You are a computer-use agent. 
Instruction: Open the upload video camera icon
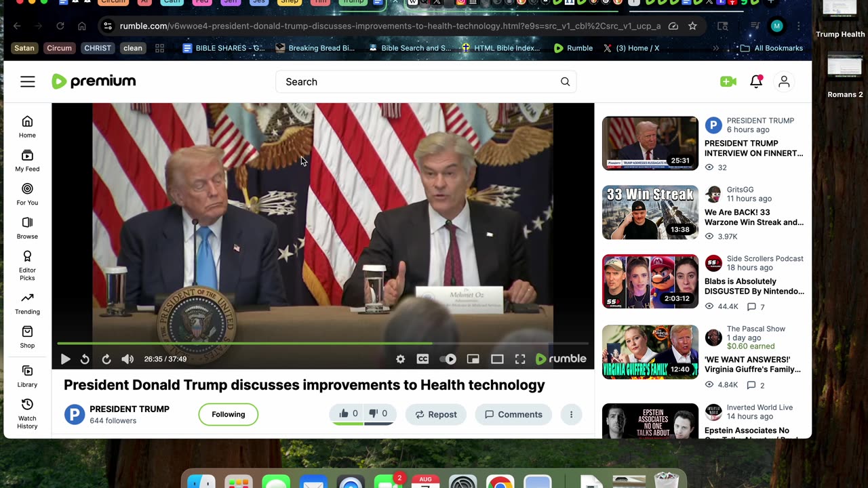[x=728, y=81]
